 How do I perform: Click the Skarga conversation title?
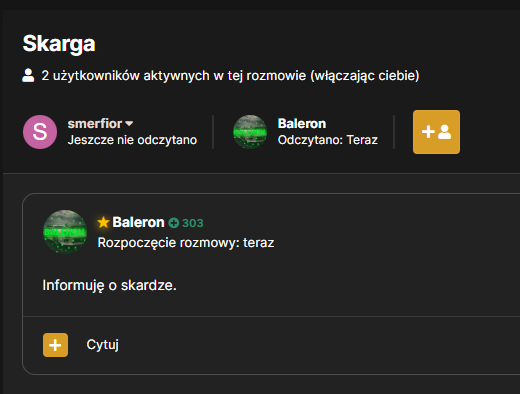[x=59, y=44]
